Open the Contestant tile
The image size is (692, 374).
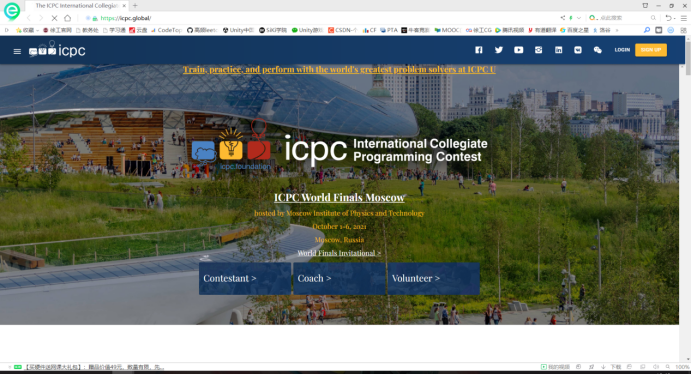click(245, 279)
